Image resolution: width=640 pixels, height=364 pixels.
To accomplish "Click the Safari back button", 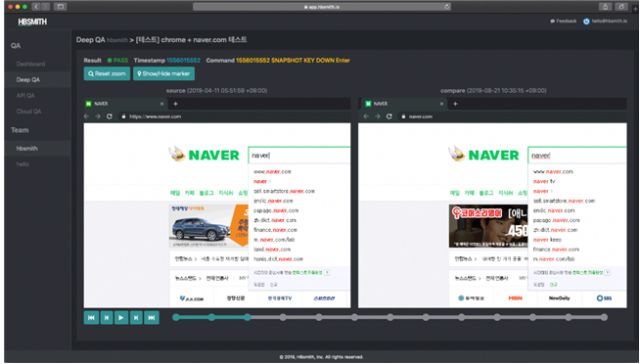I will [36, 7].
